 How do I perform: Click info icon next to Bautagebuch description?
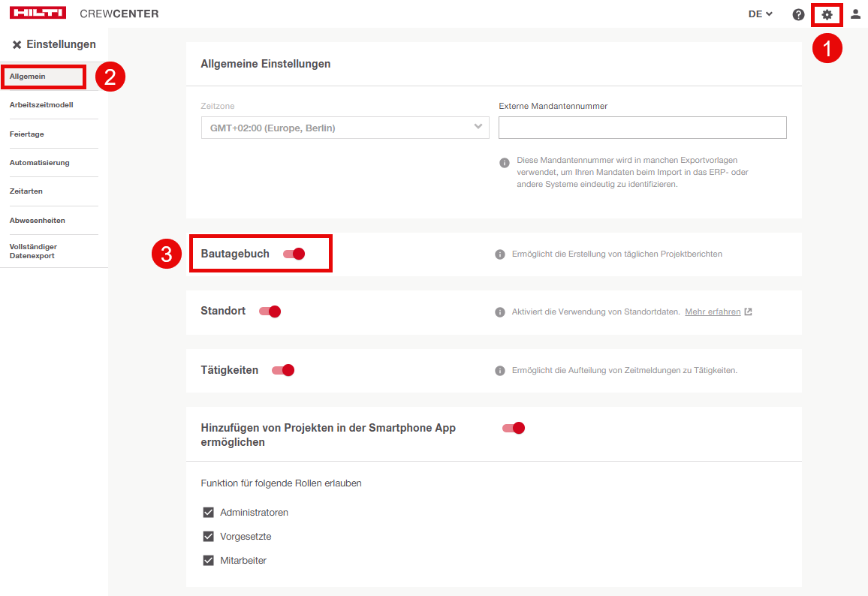pos(500,254)
